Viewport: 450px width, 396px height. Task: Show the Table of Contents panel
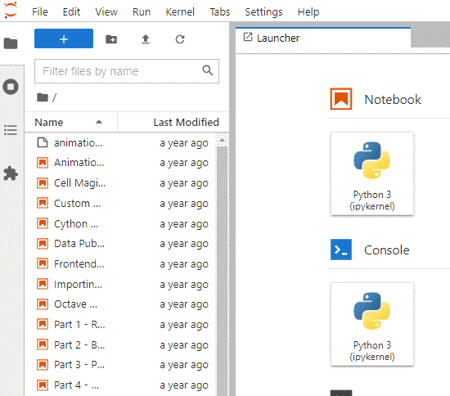point(11,130)
